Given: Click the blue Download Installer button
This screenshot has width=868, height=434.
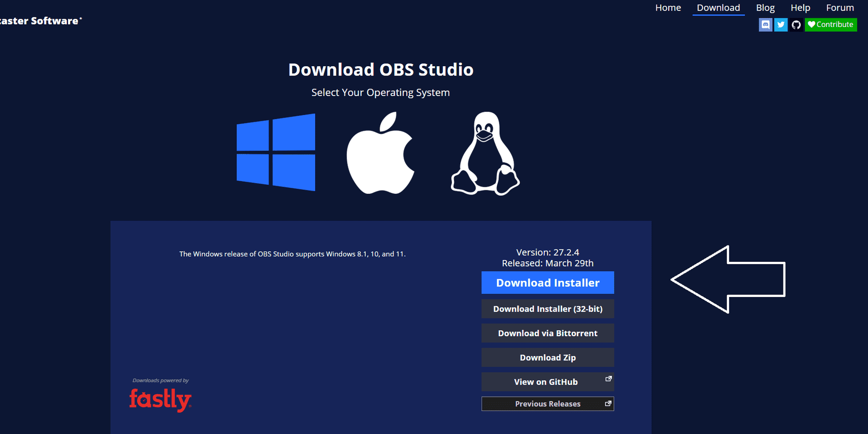Looking at the screenshot, I should click(x=548, y=283).
